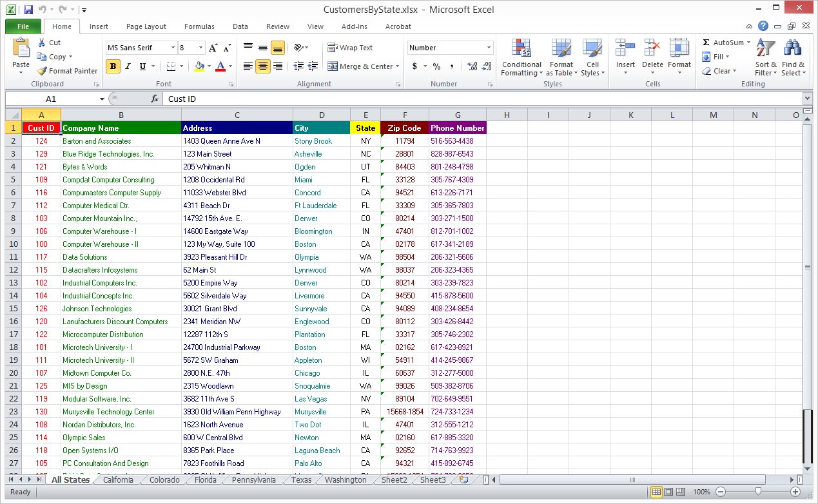
Task: Click the Save icon in the quick access toolbar
Action: [x=28, y=10]
